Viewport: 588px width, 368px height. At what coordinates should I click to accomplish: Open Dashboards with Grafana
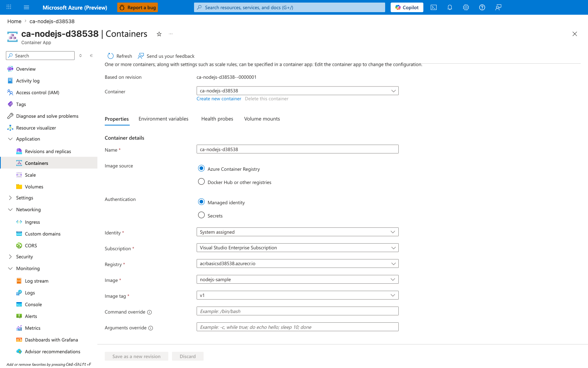[x=51, y=340]
